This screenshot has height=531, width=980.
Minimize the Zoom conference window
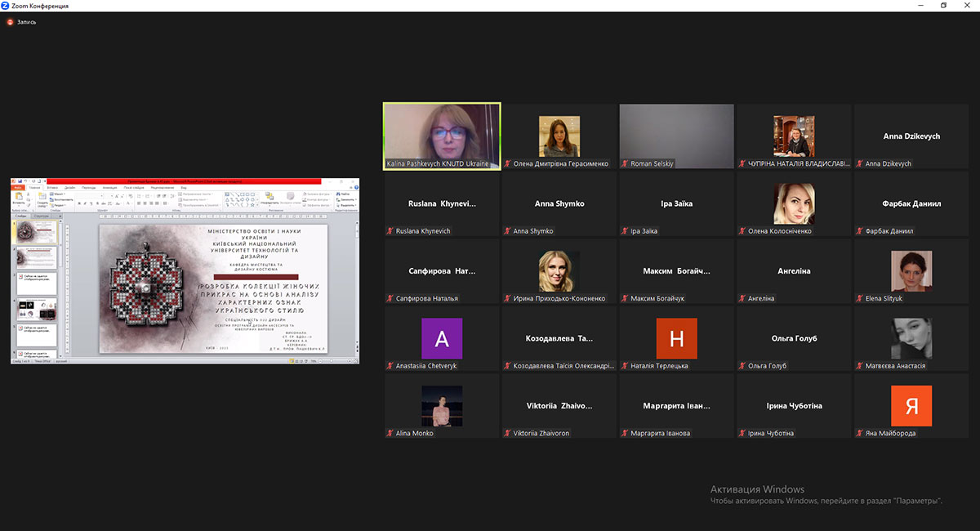tap(920, 6)
